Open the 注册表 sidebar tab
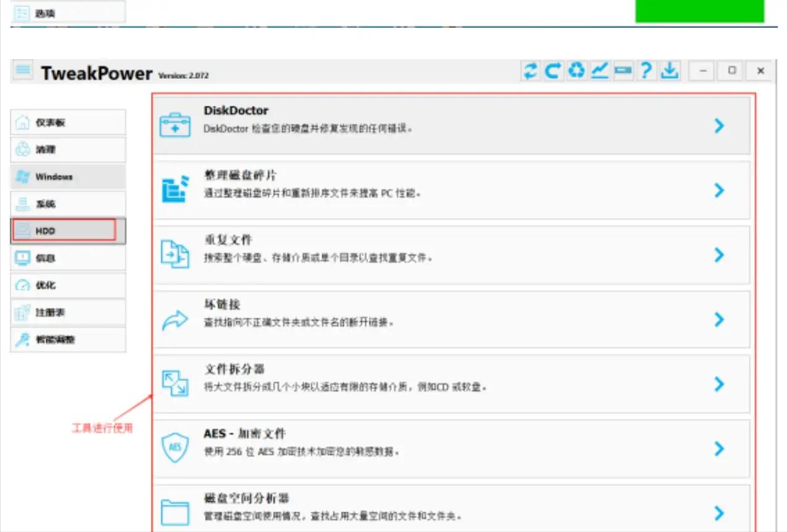Screen dimensions: 787x532 tap(68, 312)
